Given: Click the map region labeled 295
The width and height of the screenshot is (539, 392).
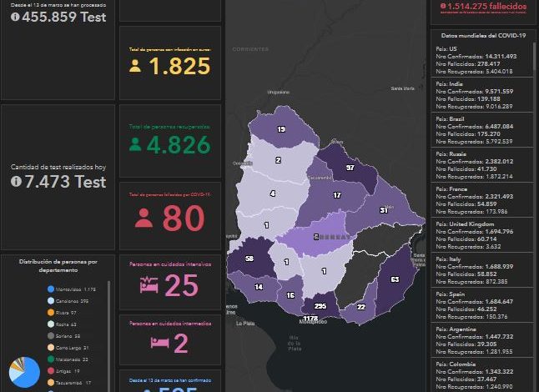Looking at the screenshot, I should pyautogui.click(x=320, y=306).
